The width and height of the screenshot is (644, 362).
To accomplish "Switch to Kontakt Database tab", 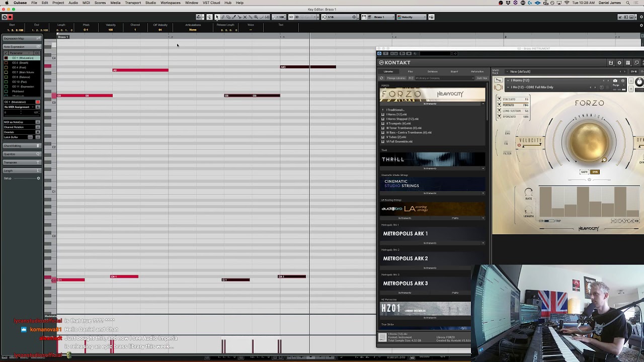I will pos(433,71).
